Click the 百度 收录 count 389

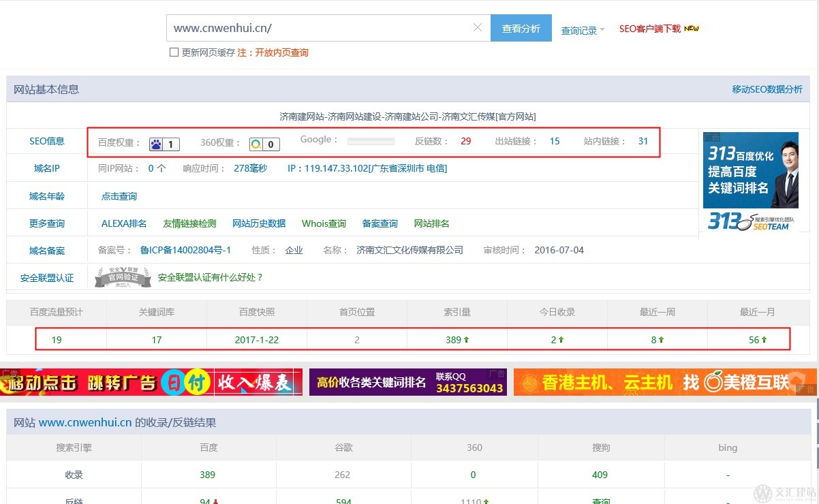click(207, 475)
